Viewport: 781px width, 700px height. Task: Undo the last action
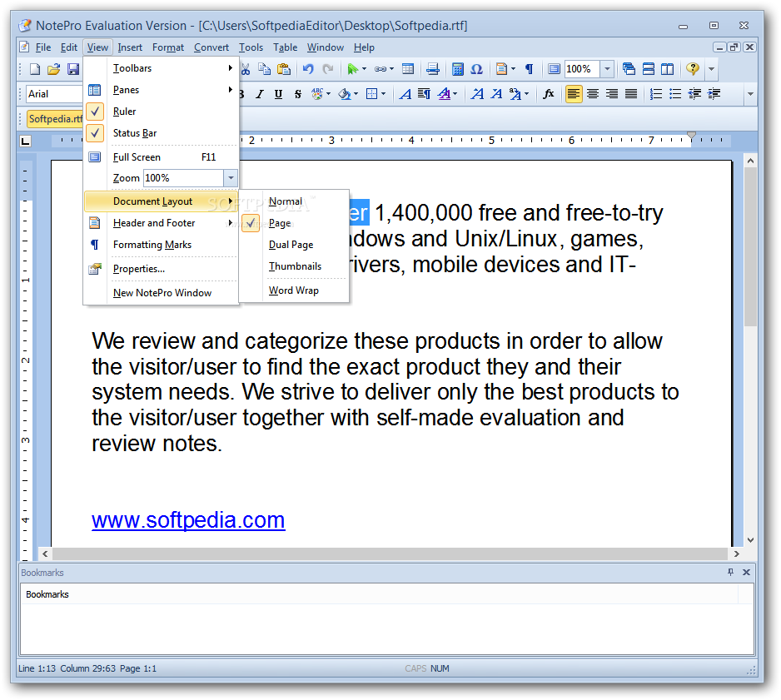tap(308, 69)
